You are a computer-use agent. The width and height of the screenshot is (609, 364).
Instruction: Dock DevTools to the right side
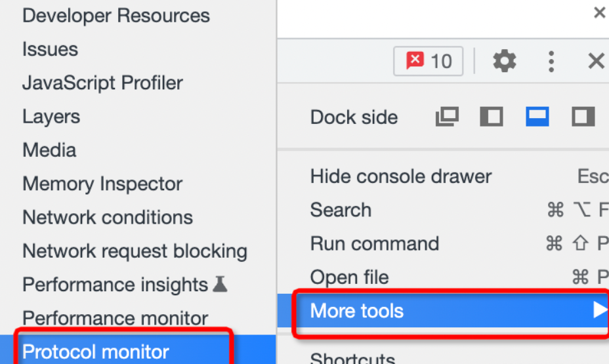[x=583, y=117]
